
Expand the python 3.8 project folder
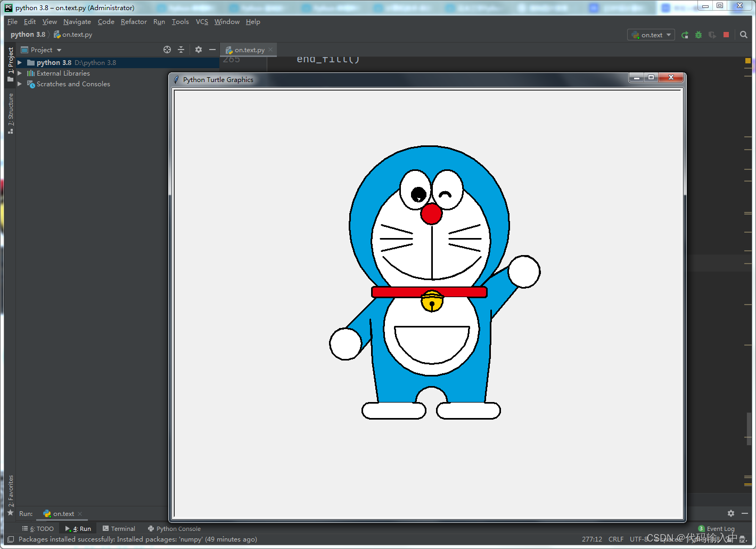(20, 63)
